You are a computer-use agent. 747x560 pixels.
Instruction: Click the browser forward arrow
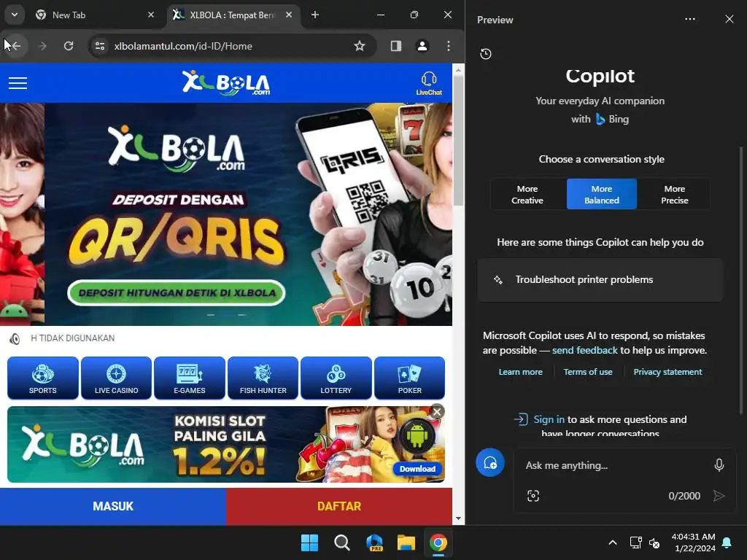coord(42,46)
